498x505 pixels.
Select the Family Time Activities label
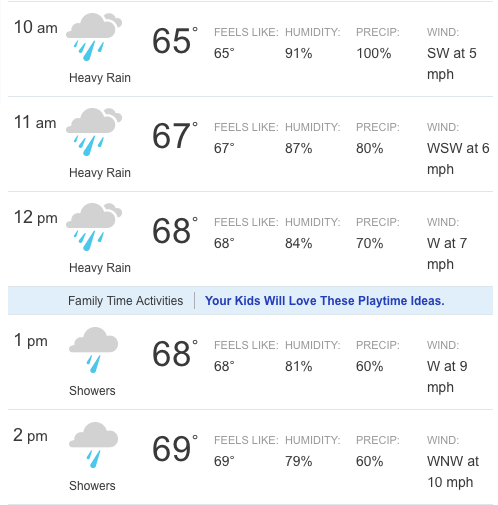click(x=125, y=301)
